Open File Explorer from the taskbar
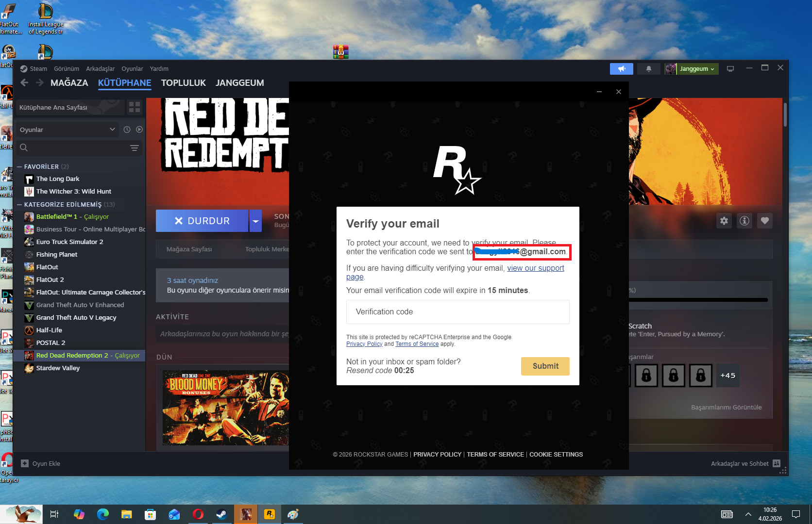Screen dimensions: 812x524 tap(126, 514)
